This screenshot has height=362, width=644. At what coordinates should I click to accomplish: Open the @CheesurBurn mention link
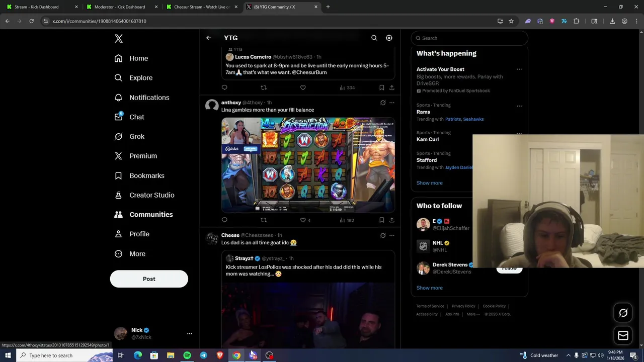309,72
